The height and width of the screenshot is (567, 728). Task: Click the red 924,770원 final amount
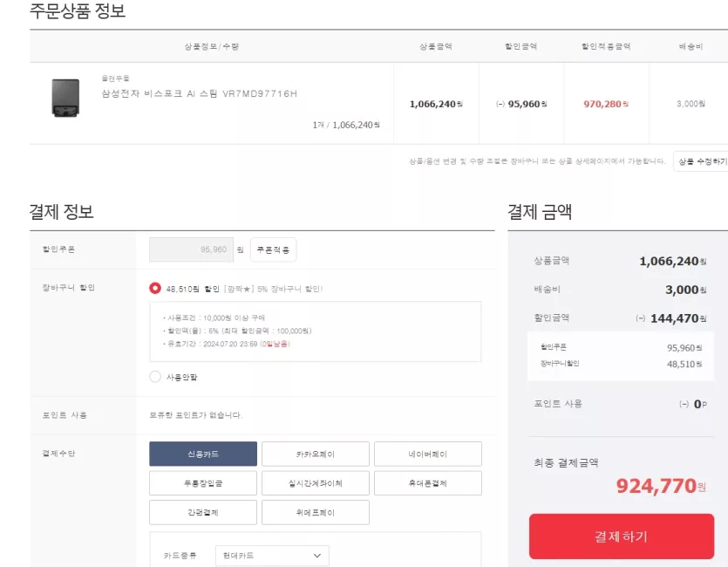pyautogui.click(x=661, y=486)
